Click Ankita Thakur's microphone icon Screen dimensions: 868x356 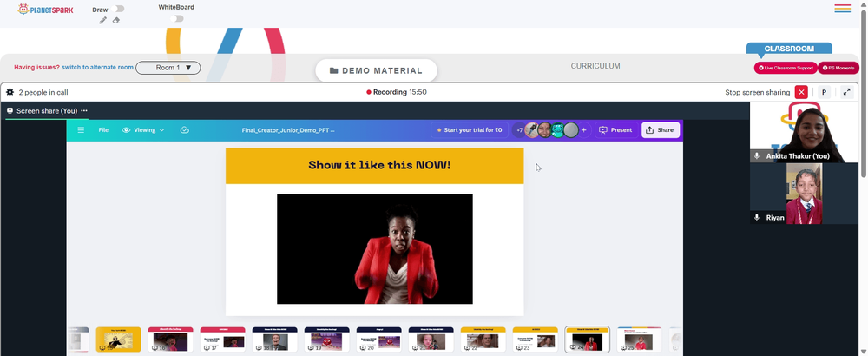click(757, 156)
